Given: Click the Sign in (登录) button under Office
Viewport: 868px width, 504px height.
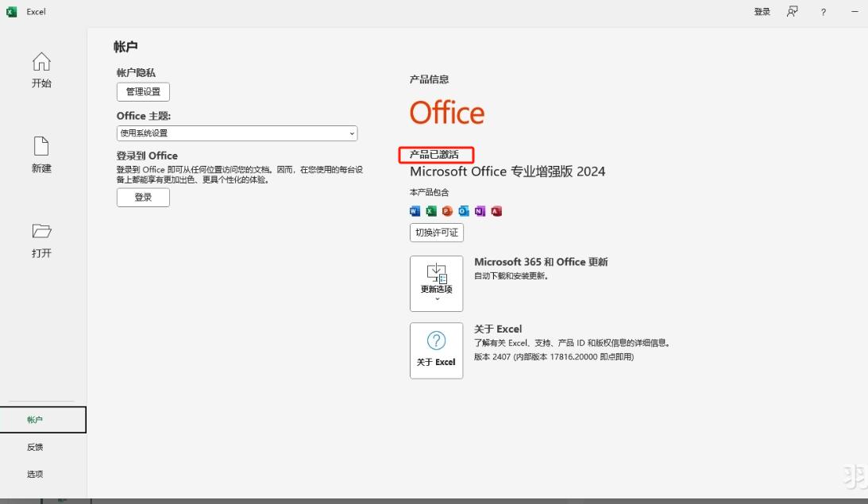Looking at the screenshot, I should [144, 198].
